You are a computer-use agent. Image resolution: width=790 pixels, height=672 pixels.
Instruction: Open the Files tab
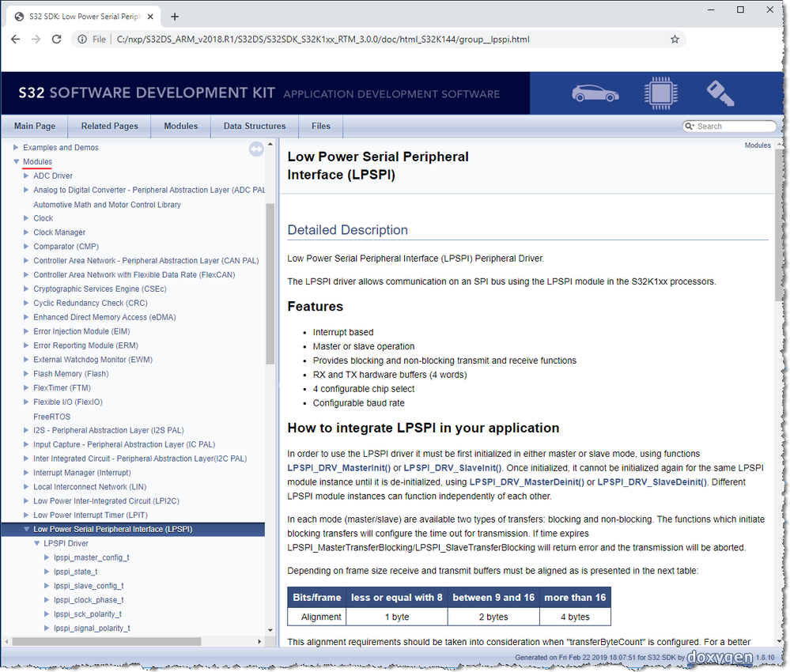[321, 126]
